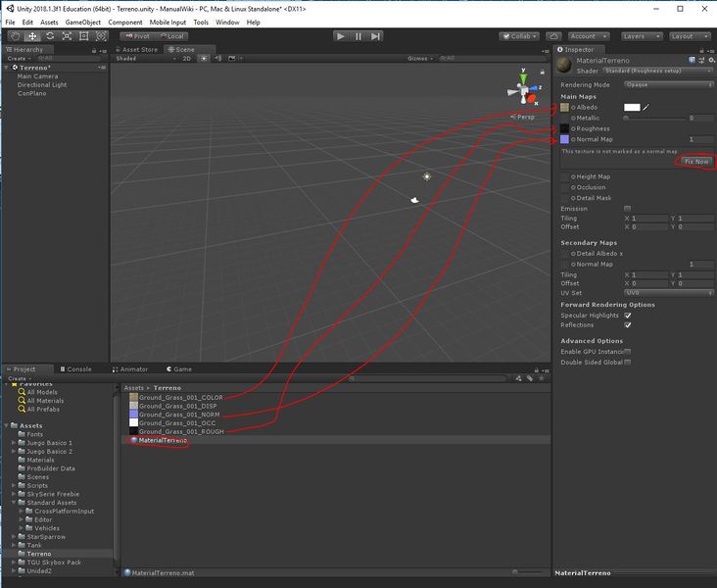Select the Move tool

click(32, 36)
